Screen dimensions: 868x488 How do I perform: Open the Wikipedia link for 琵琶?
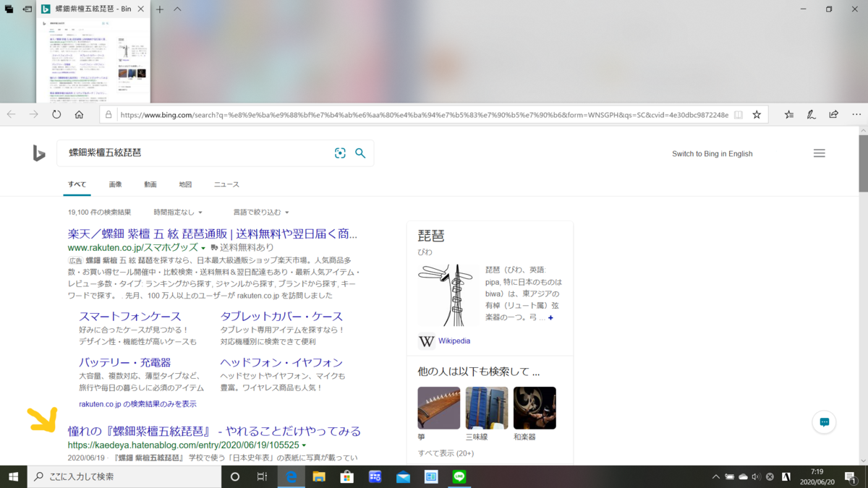click(454, 341)
